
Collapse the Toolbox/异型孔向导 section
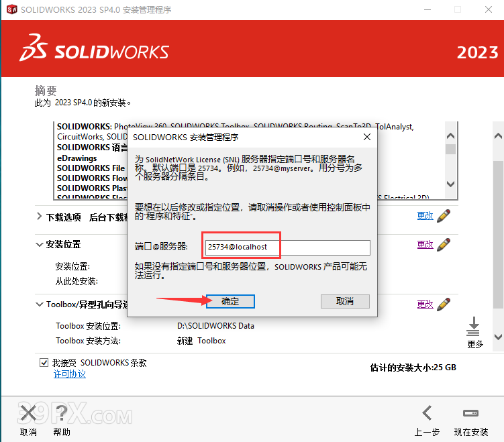(x=40, y=305)
